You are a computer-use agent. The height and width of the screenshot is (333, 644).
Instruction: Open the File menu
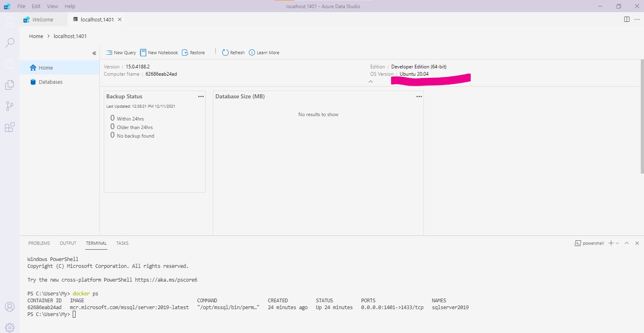(x=21, y=6)
